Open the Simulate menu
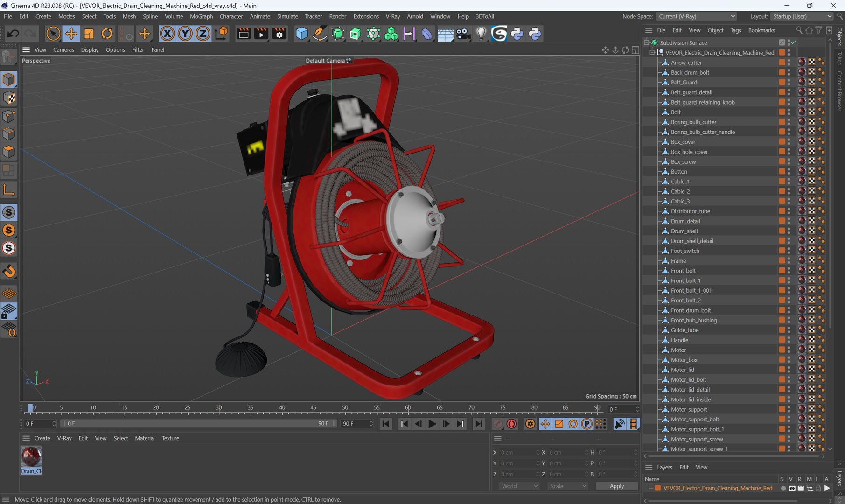 click(287, 16)
